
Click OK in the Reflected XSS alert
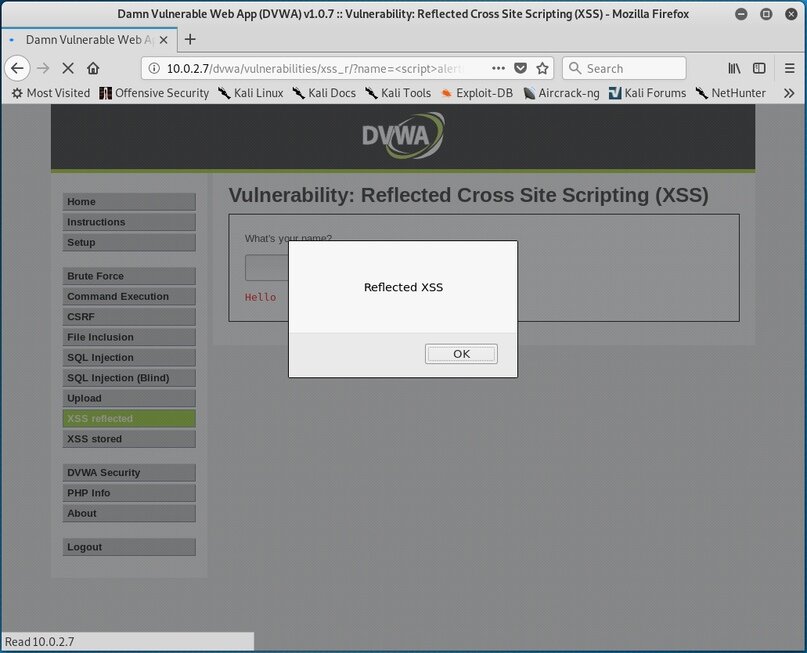tap(461, 354)
